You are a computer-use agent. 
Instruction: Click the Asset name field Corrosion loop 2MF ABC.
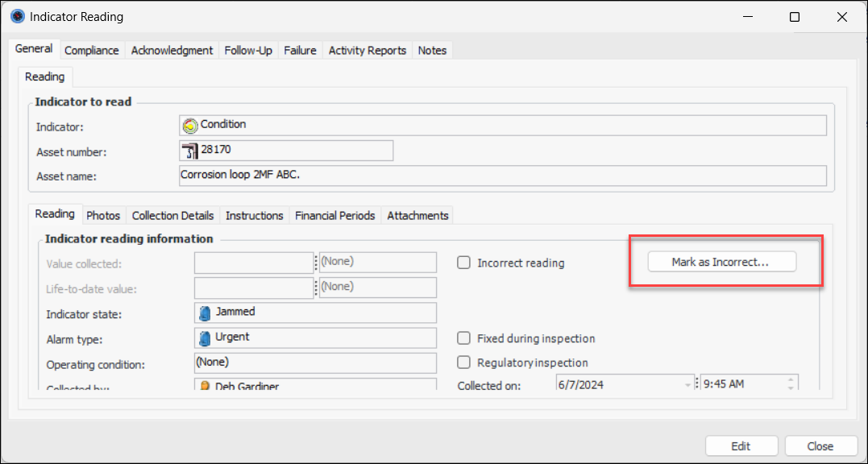[503, 176]
